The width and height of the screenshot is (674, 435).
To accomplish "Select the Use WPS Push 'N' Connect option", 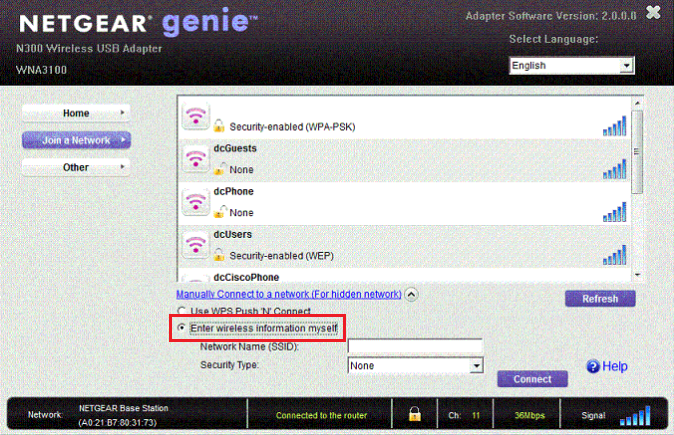I will 182,312.
